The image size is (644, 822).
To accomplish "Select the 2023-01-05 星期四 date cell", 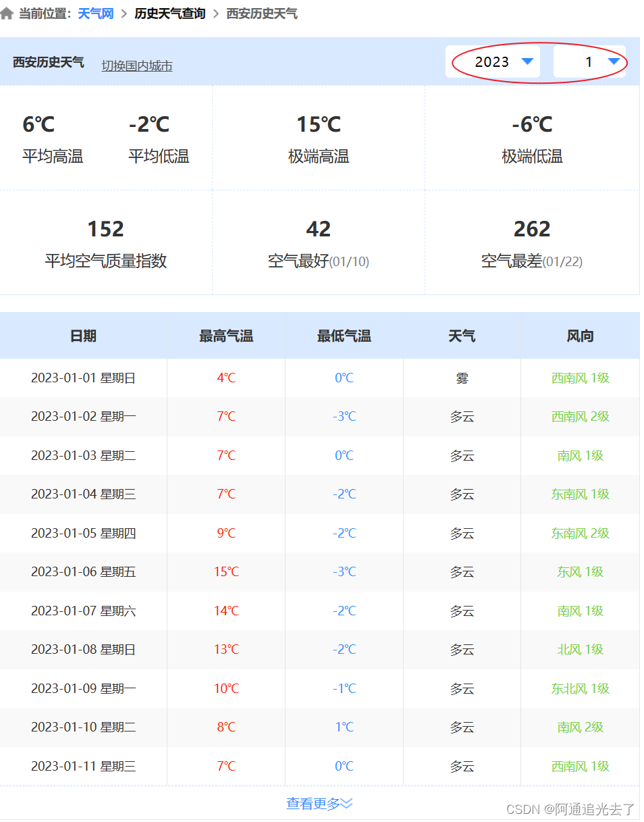I will point(84,534).
